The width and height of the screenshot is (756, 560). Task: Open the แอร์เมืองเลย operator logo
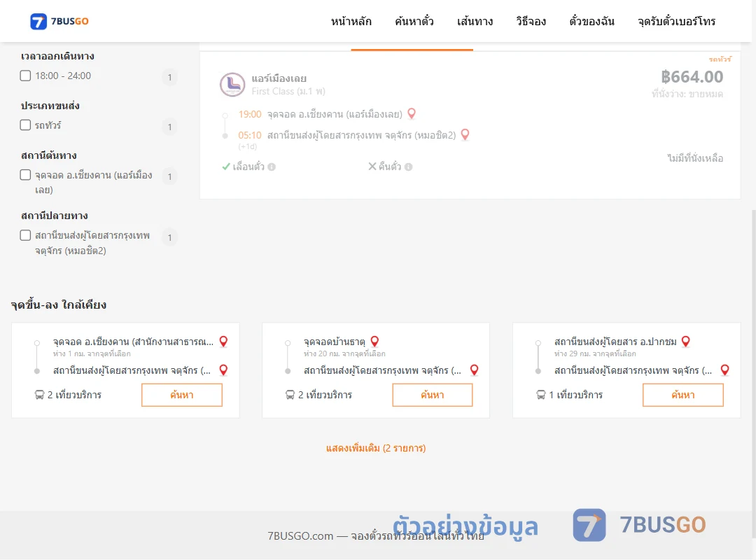point(232,85)
